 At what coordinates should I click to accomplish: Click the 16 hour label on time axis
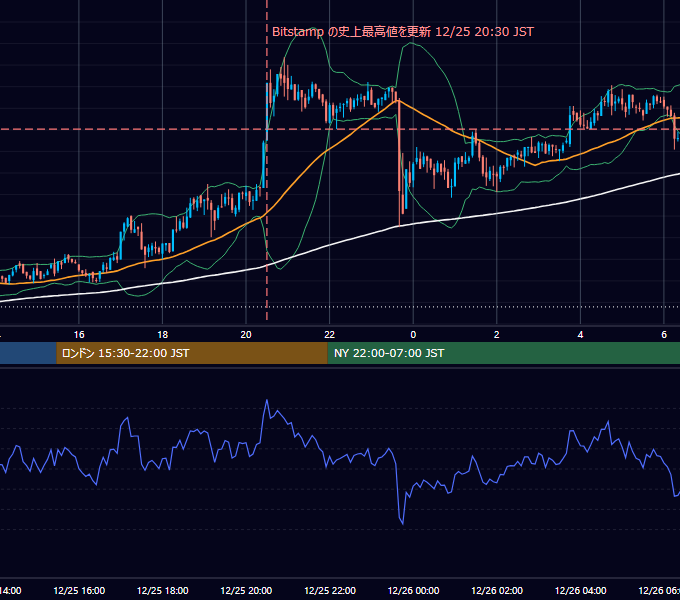79,335
